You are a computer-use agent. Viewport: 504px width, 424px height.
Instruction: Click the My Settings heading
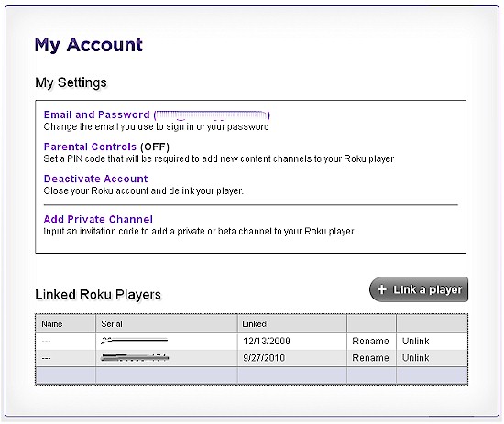[x=71, y=82]
